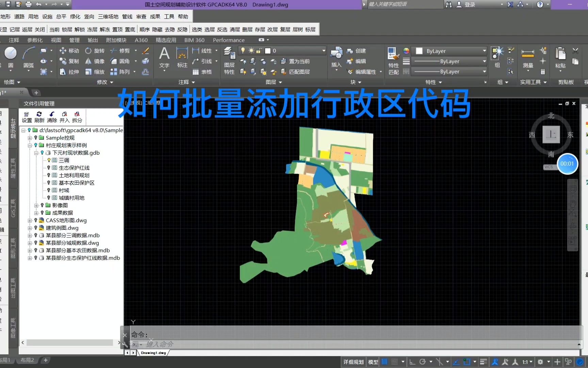Expand the 绘图 panel dropdown
This screenshot has height=368, width=588.
point(12,82)
